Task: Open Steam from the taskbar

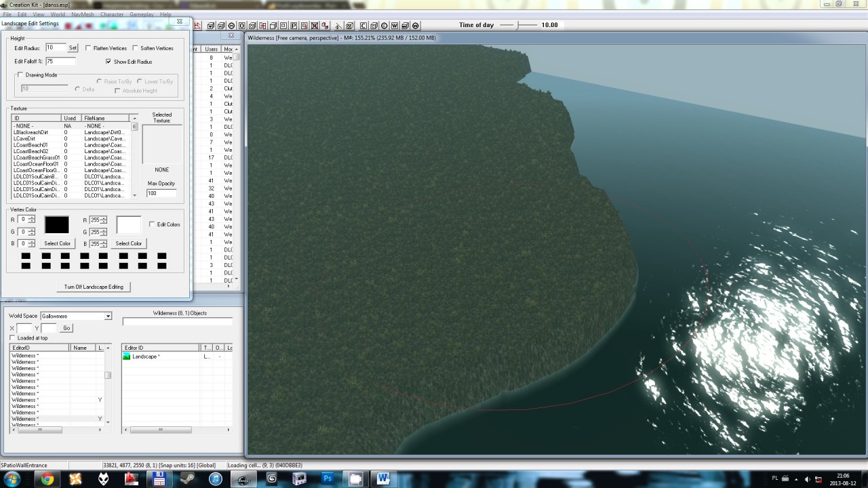Action: pyautogui.click(x=186, y=479)
